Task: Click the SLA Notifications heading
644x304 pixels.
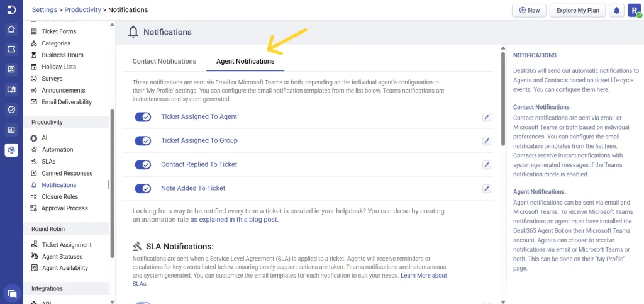Action: pos(179,247)
